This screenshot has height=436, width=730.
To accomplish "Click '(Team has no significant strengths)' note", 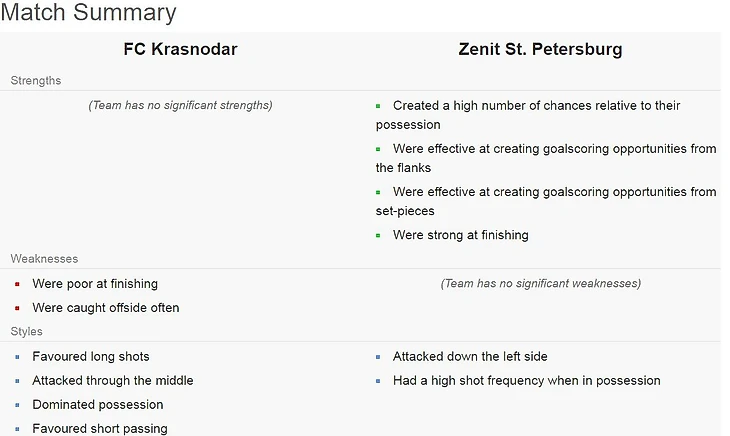I will pos(181,105).
